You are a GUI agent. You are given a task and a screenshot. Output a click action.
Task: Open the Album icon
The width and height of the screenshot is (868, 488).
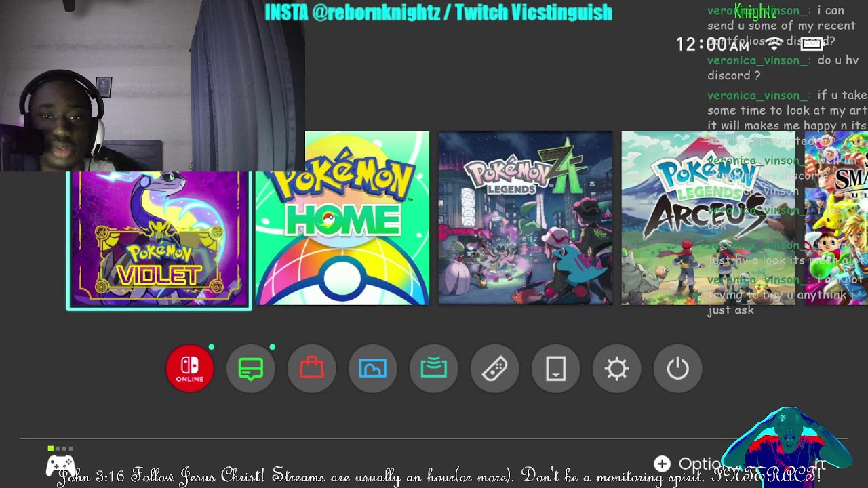point(373,368)
